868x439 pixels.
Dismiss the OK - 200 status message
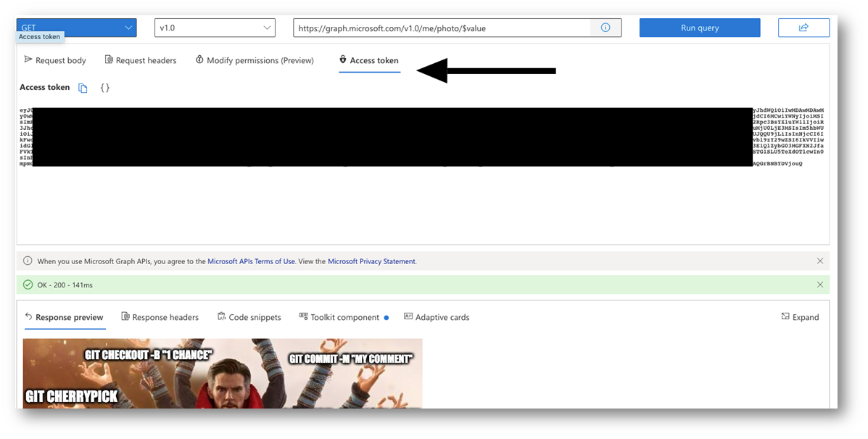coord(820,284)
